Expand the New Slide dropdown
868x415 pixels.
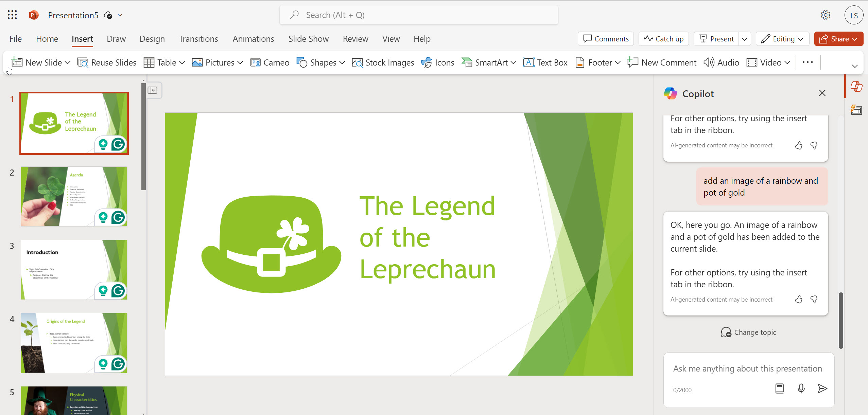(x=68, y=62)
